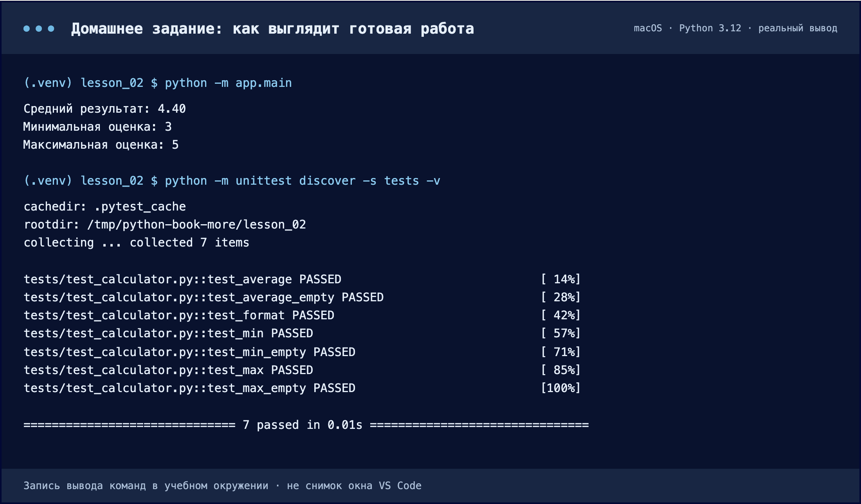Click the 'macOS · Python 3.12 · реальный вывод' header label
861x504 pixels.
[x=735, y=28]
